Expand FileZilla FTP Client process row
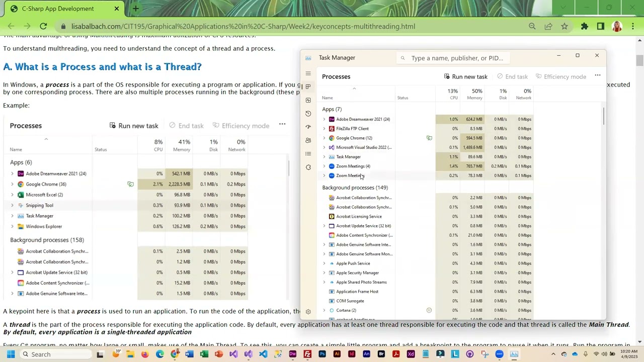This screenshot has height=362, width=644. 324,129
